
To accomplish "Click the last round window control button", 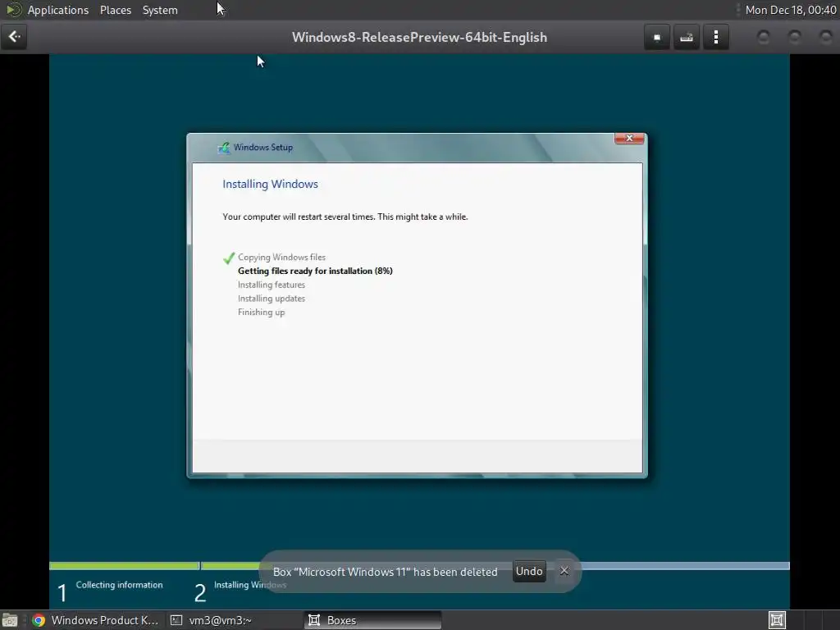I will coord(825,37).
